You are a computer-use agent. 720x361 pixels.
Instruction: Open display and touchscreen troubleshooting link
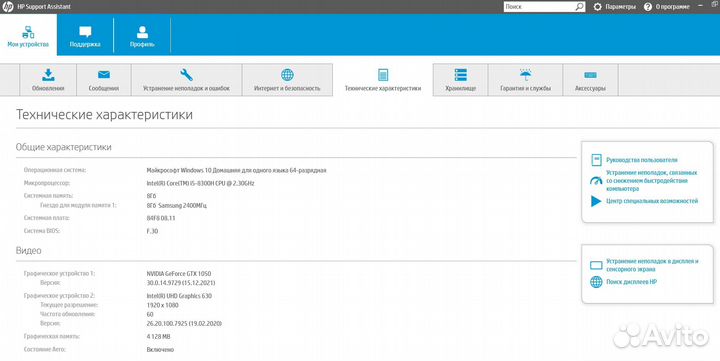click(652, 265)
